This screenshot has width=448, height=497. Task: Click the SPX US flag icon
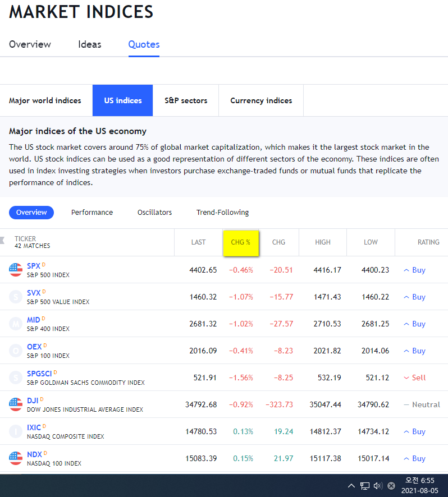16,270
